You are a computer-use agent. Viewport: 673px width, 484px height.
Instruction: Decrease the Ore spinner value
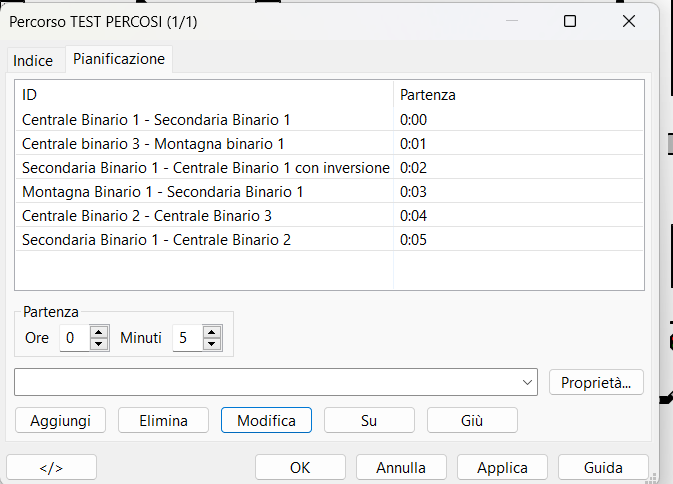99,344
